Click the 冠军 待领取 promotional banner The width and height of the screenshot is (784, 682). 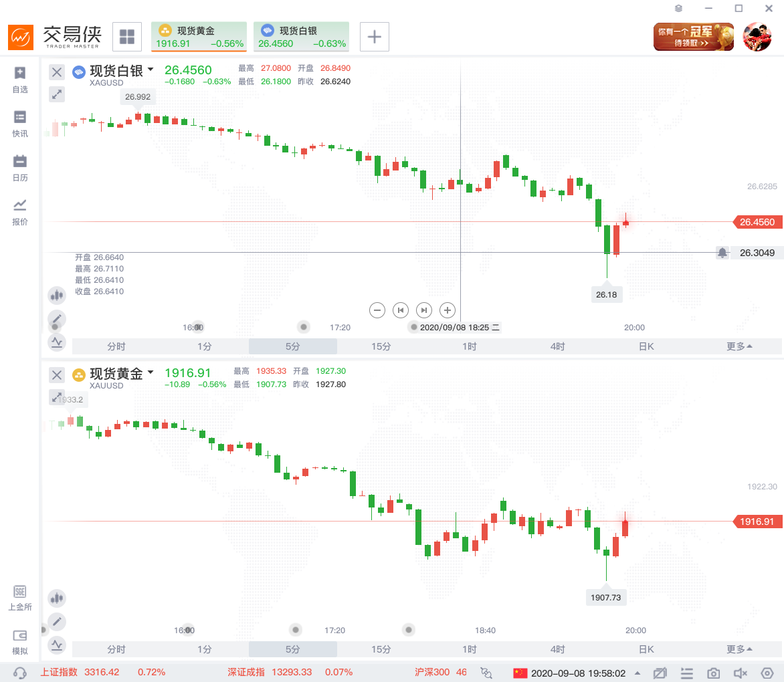[x=693, y=37]
